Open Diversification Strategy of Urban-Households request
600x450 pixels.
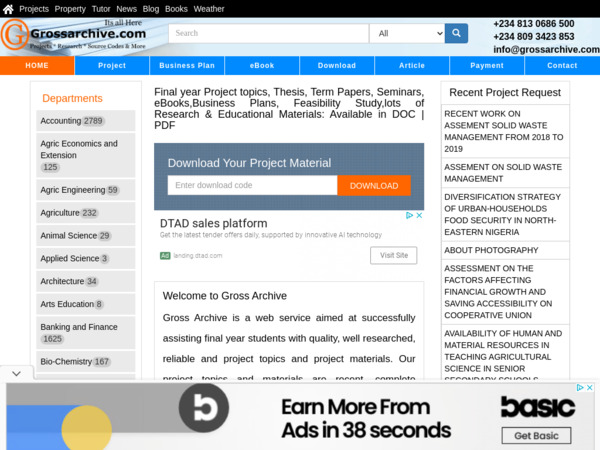click(x=505, y=214)
